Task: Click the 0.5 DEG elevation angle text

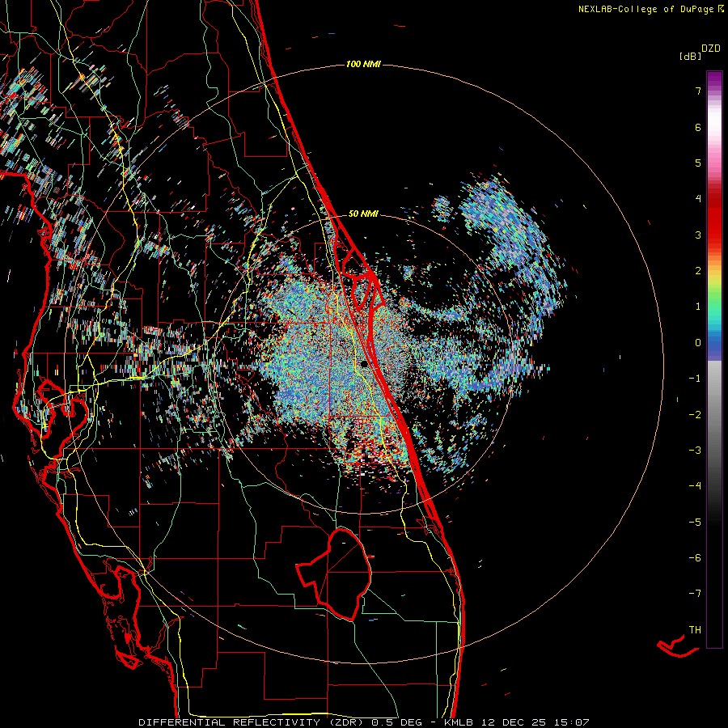Action: coord(397,722)
